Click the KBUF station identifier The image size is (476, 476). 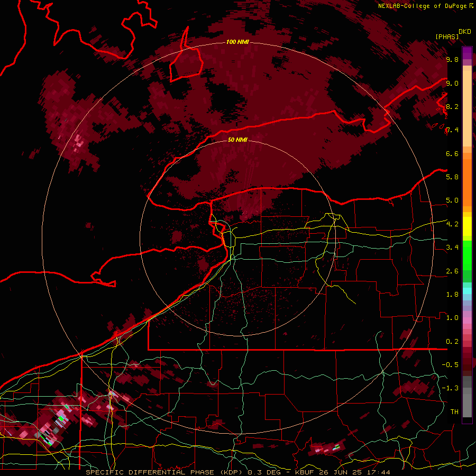[304, 472]
